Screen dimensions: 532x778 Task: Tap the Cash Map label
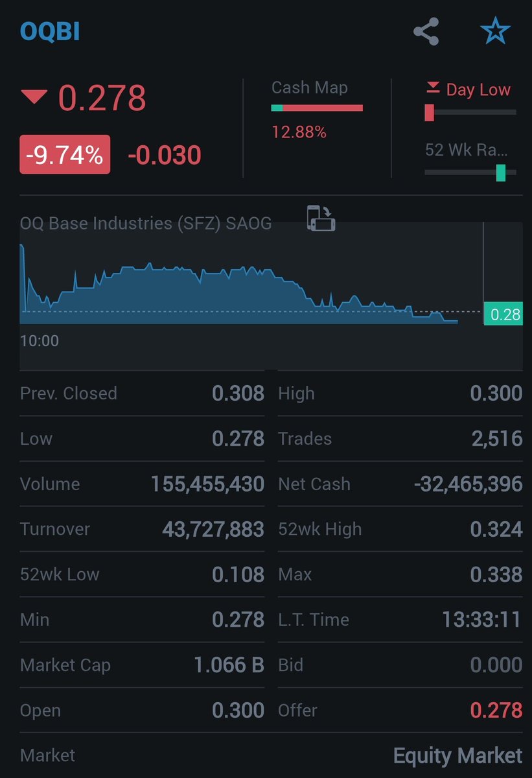tap(310, 88)
